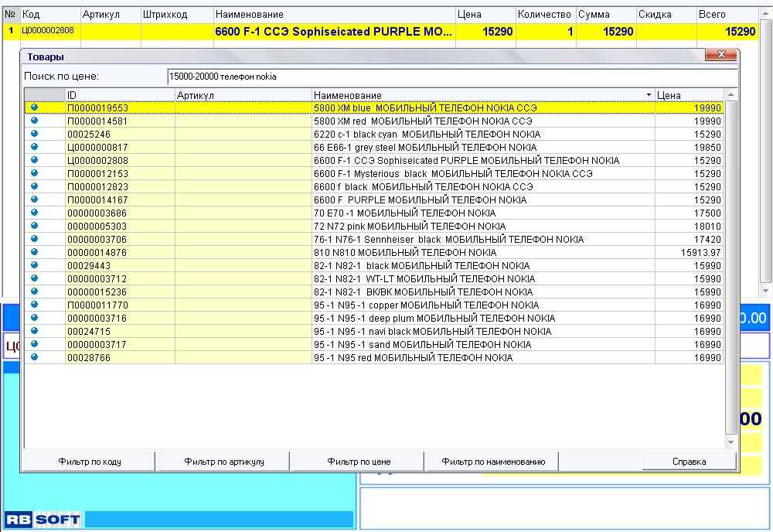Viewport: 773px width, 532px height.
Task: Click the ID column header
Action: tap(120, 95)
